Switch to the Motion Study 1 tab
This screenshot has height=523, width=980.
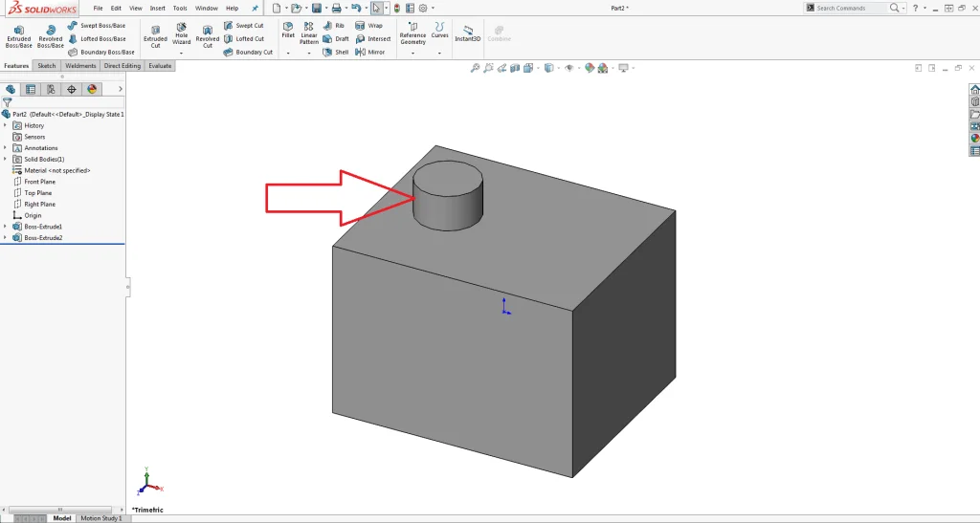click(100, 518)
